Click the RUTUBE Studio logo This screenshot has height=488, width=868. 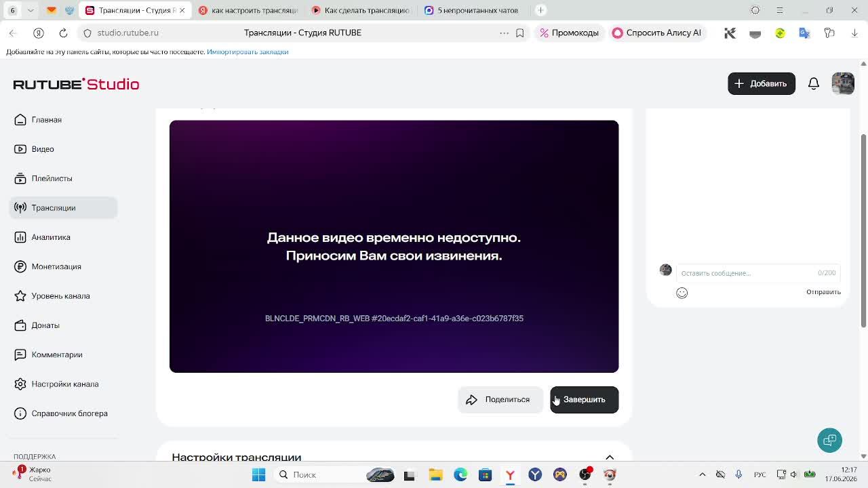point(76,84)
